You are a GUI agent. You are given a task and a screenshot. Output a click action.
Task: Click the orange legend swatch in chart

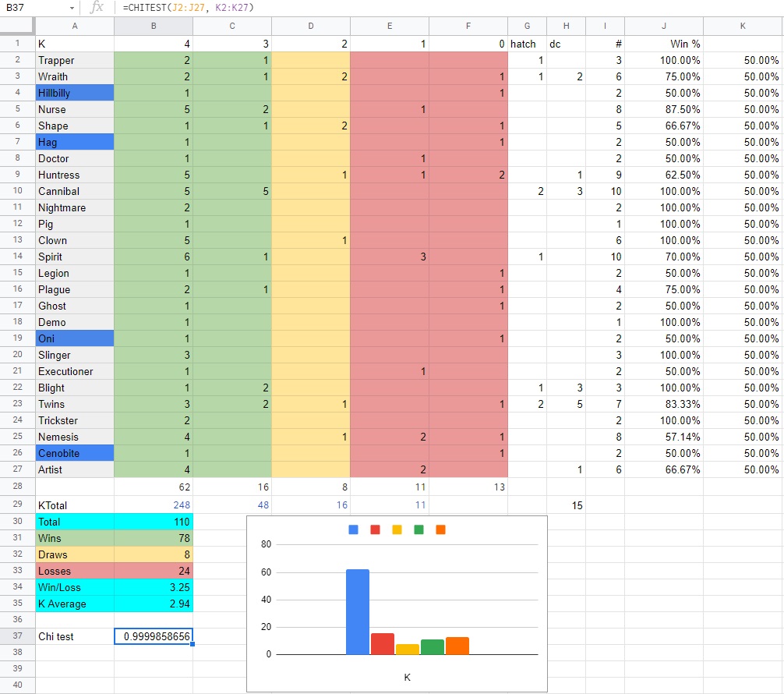coord(440,529)
